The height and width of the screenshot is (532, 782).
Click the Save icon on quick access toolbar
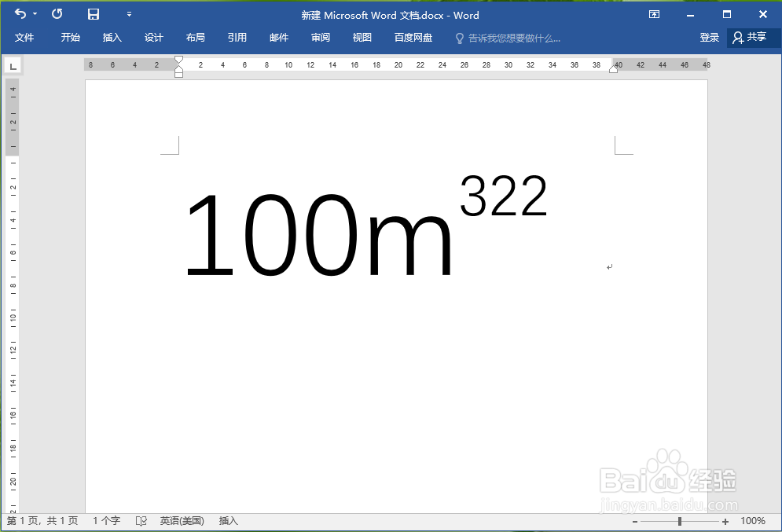tap(94, 14)
